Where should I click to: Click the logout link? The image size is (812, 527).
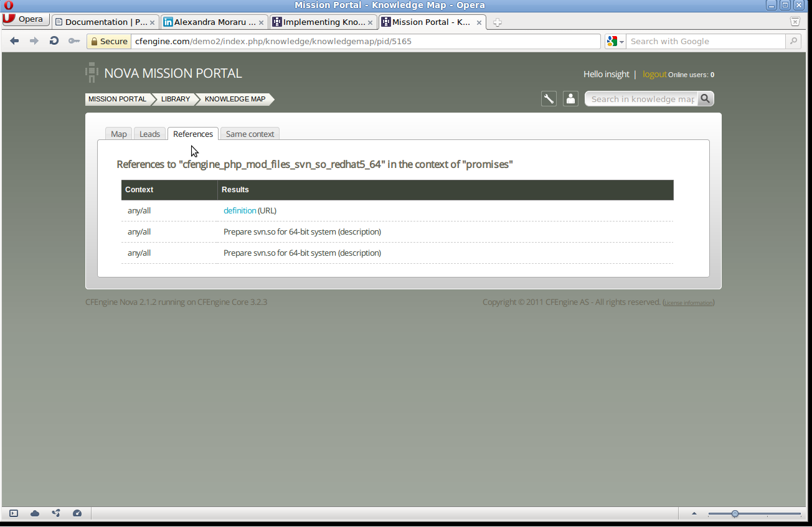point(654,74)
